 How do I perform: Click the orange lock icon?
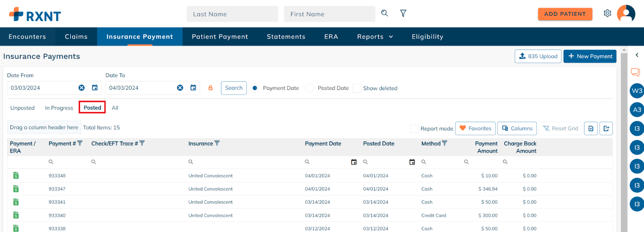[x=211, y=88]
